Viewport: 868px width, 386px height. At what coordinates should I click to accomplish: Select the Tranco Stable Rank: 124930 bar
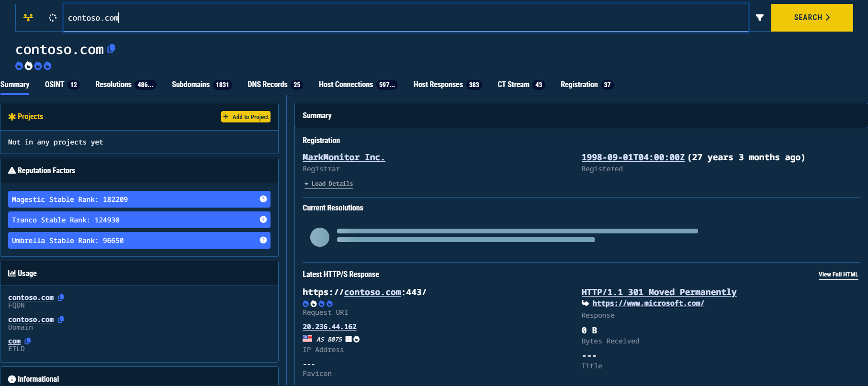point(139,220)
